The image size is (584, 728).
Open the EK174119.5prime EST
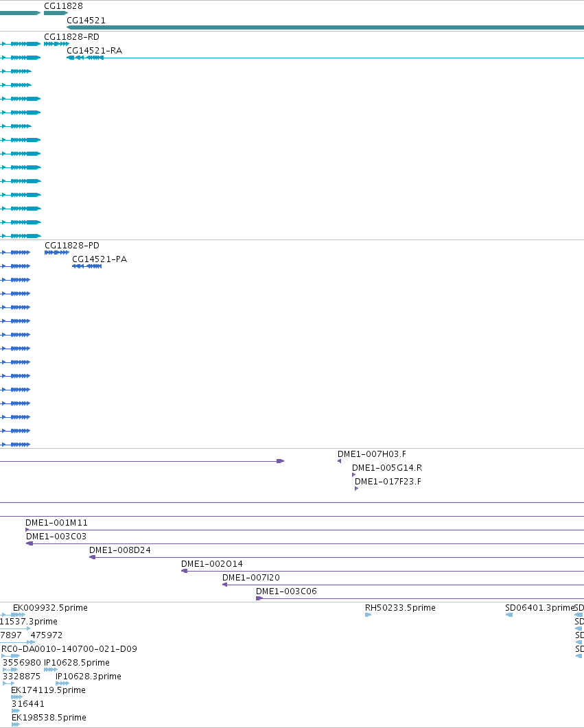[x=16, y=697]
